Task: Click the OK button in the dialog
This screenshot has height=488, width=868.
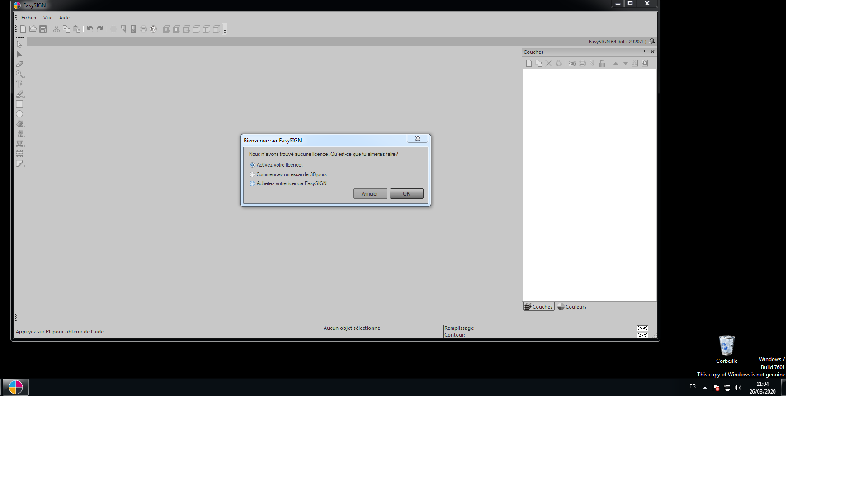Action: 406,194
